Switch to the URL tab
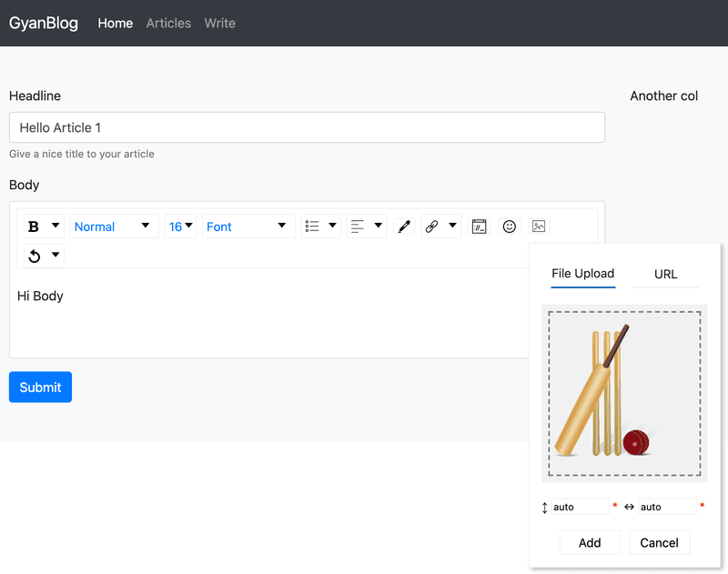The width and height of the screenshot is (728, 574). coord(666,274)
